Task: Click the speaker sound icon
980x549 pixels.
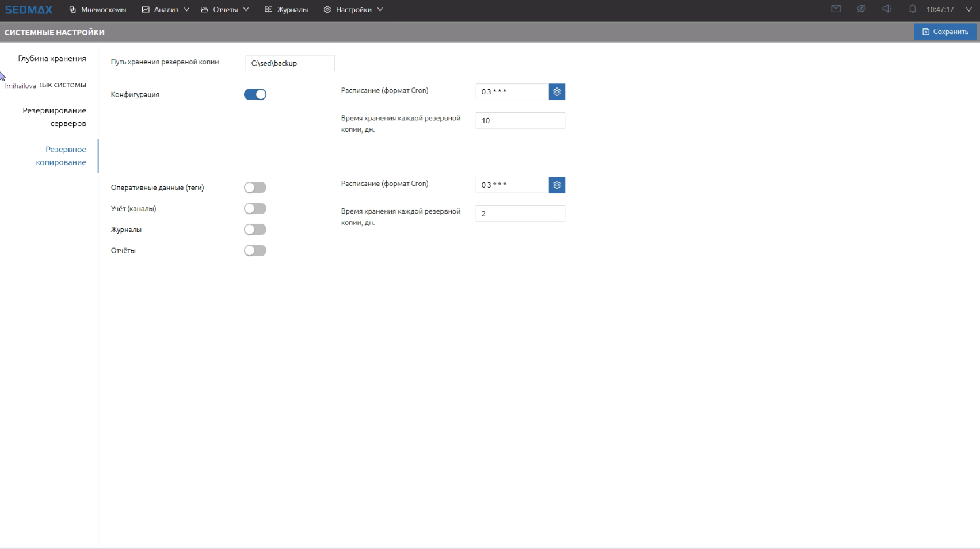Action: coord(887,9)
